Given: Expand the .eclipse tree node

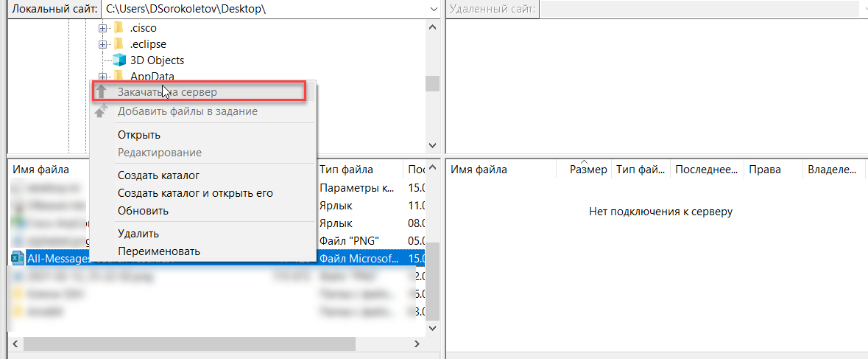Looking at the screenshot, I should tap(102, 44).
